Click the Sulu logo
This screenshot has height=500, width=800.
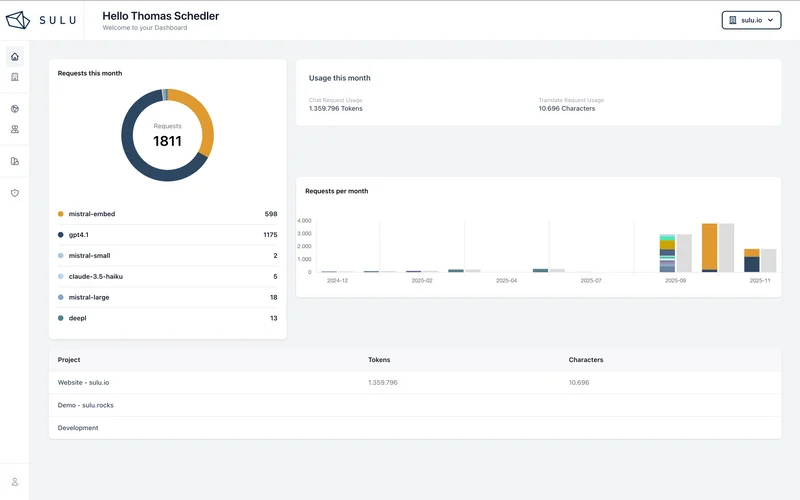[41, 20]
